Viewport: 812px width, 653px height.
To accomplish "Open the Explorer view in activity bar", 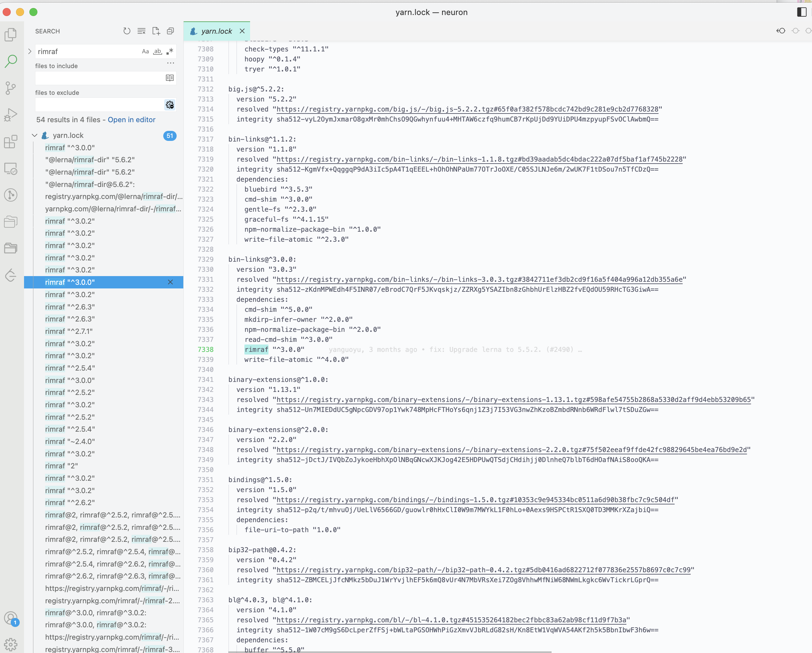I will click(x=11, y=35).
